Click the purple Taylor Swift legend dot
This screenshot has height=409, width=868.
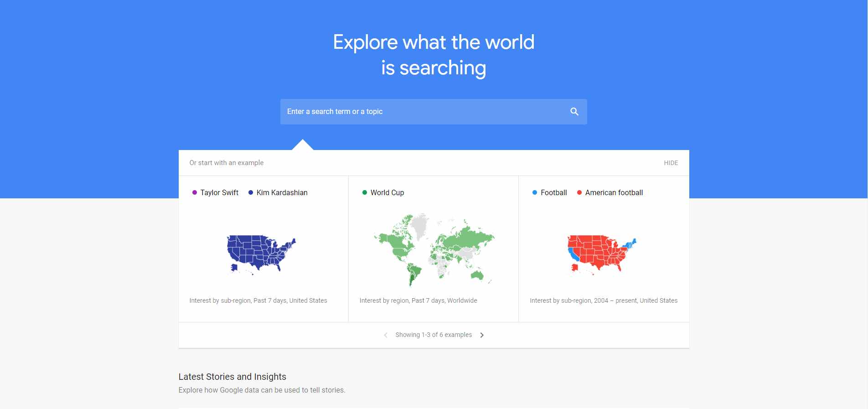pyautogui.click(x=195, y=193)
